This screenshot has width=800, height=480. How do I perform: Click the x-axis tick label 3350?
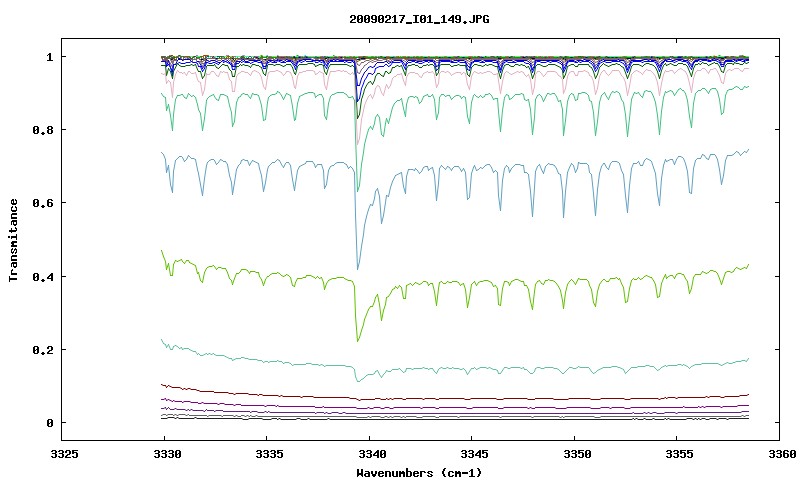(x=577, y=454)
